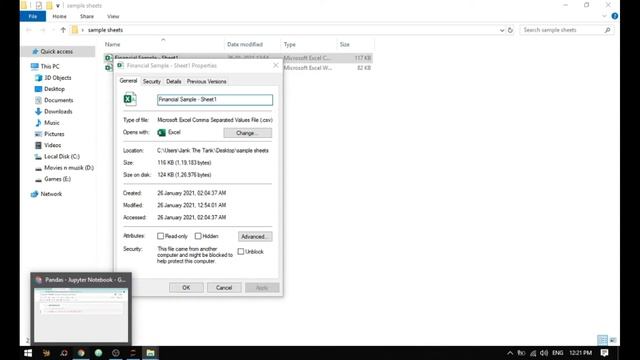Open Movies n muzik (D:) drive
Screen dimensions: 640x360
pyautogui.click(x=69, y=168)
